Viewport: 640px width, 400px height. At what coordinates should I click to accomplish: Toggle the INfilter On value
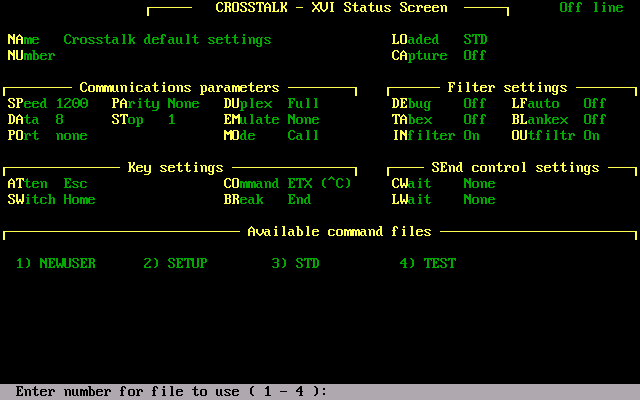(471, 136)
